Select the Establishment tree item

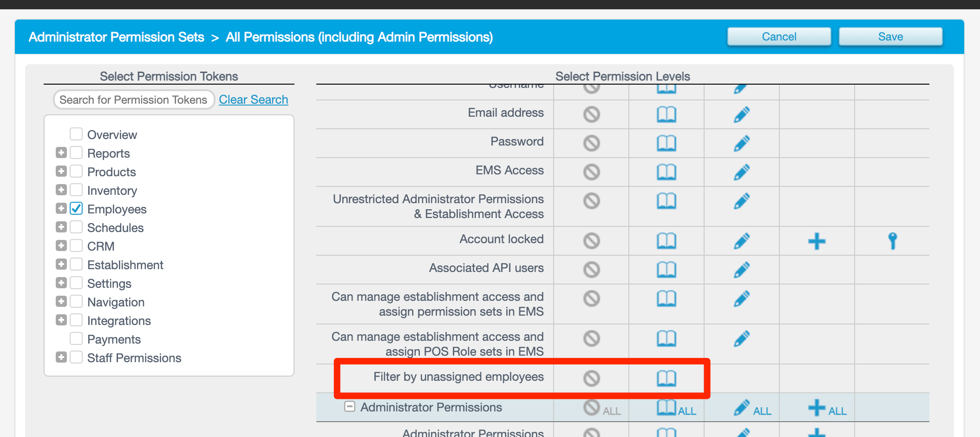(125, 265)
